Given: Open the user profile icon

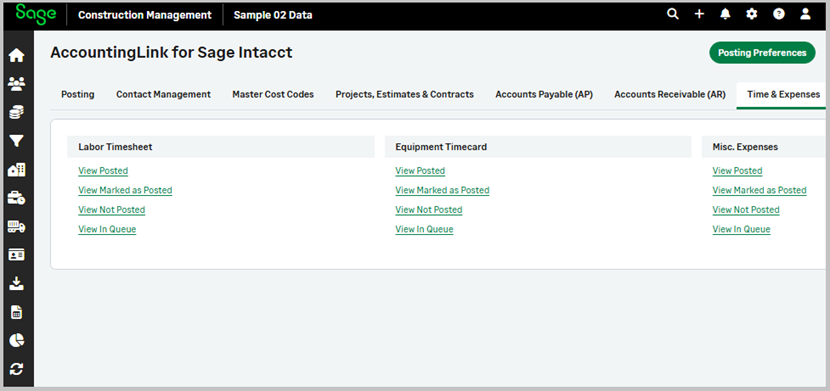Looking at the screenshot, I should pyautogui.click(x=805, y=14).
